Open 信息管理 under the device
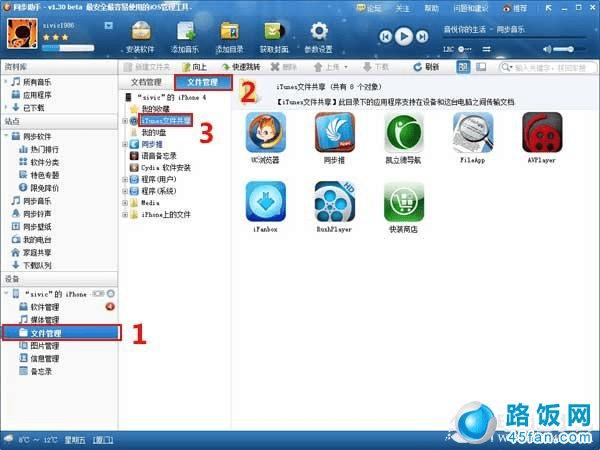 [44, 359]
